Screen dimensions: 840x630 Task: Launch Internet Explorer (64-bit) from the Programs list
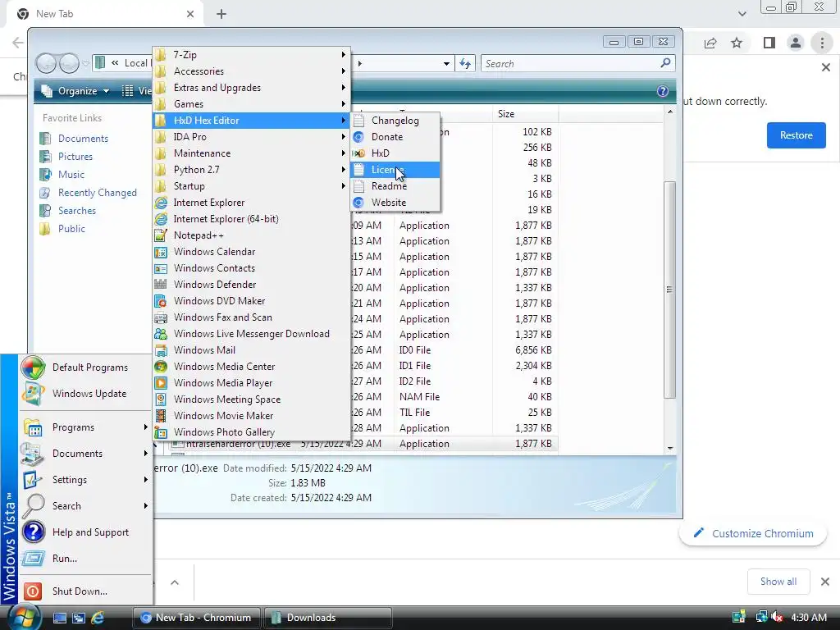[252, 218]
